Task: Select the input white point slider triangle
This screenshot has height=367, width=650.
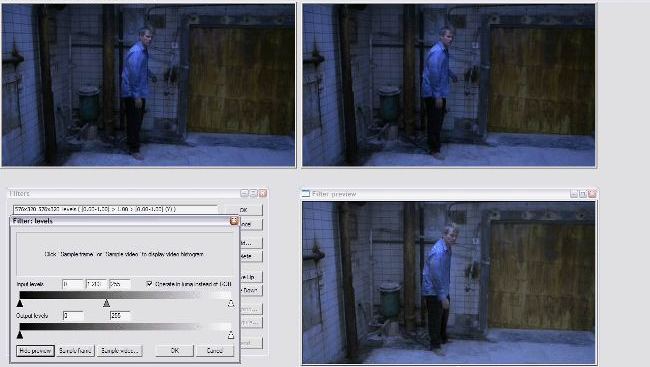Action: pos(231,303)
